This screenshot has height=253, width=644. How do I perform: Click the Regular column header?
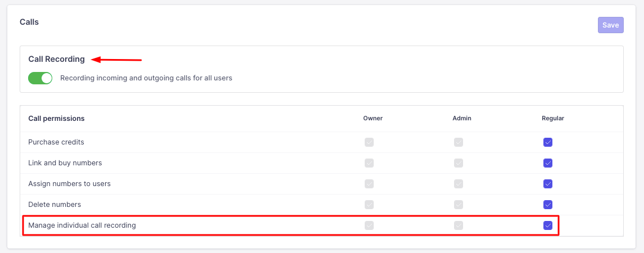pos(552,119)
